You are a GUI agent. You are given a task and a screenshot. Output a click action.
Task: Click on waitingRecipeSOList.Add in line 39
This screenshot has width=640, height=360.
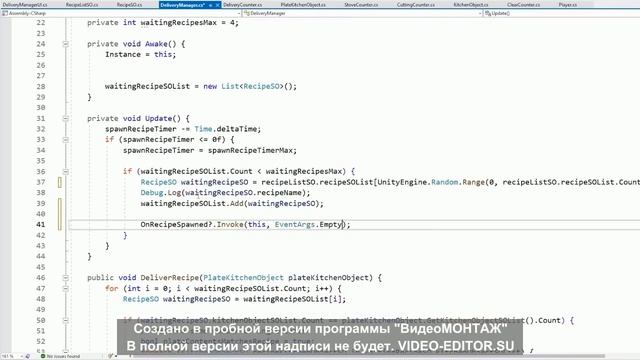tap(192, 203)
